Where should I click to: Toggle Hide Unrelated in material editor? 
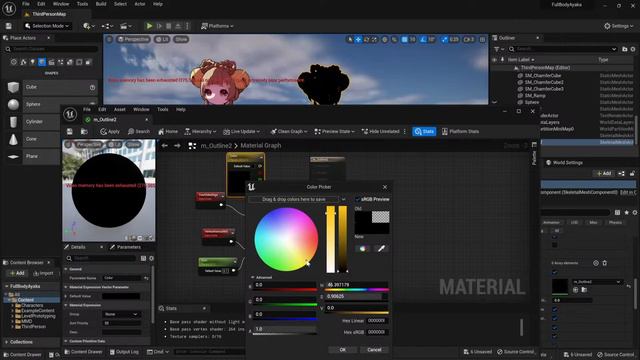tap(380, 131)
